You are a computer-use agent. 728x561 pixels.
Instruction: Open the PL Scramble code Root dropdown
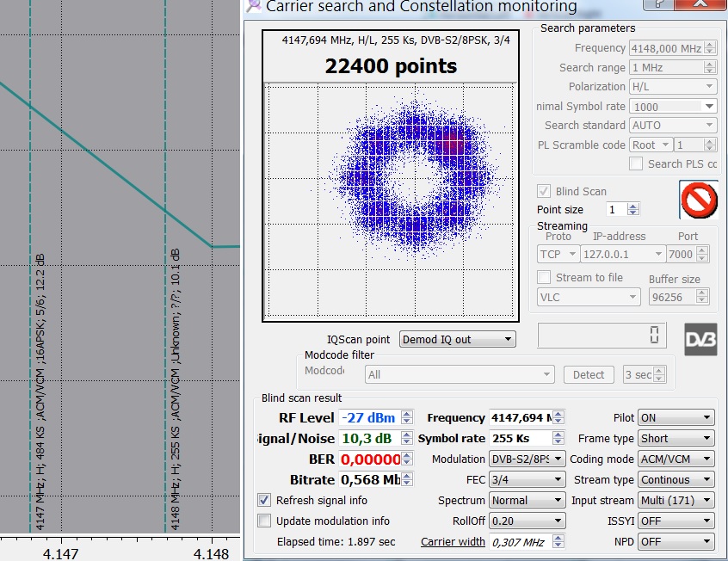[651, 145]
